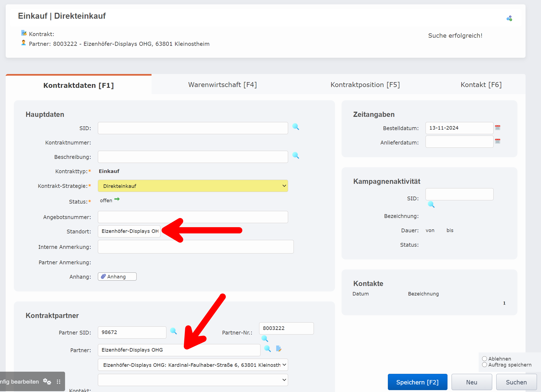The image size is (541, 392).
Task: Switch to the Kontaktposition [F5] tab
Action: point(365,85)
